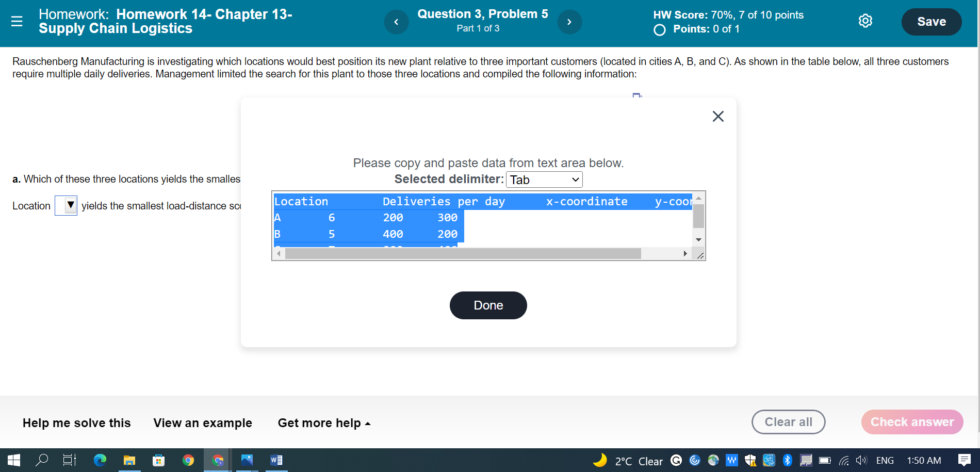Click the data area's scroll up arrow
This screenshot has width=980, height=472.
698,198
